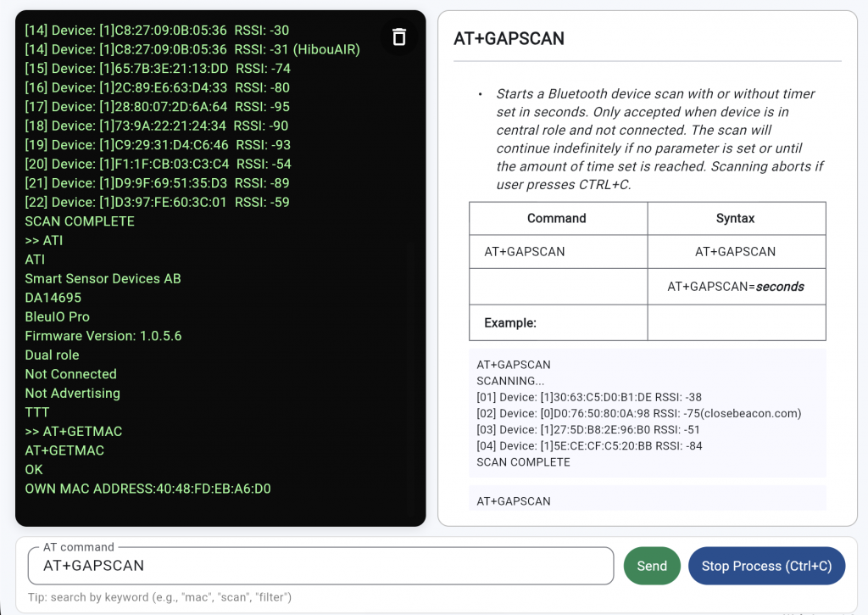Click the closebeacon.com device line in example
This screenshot has width=868, height=615.
(638, 413)
